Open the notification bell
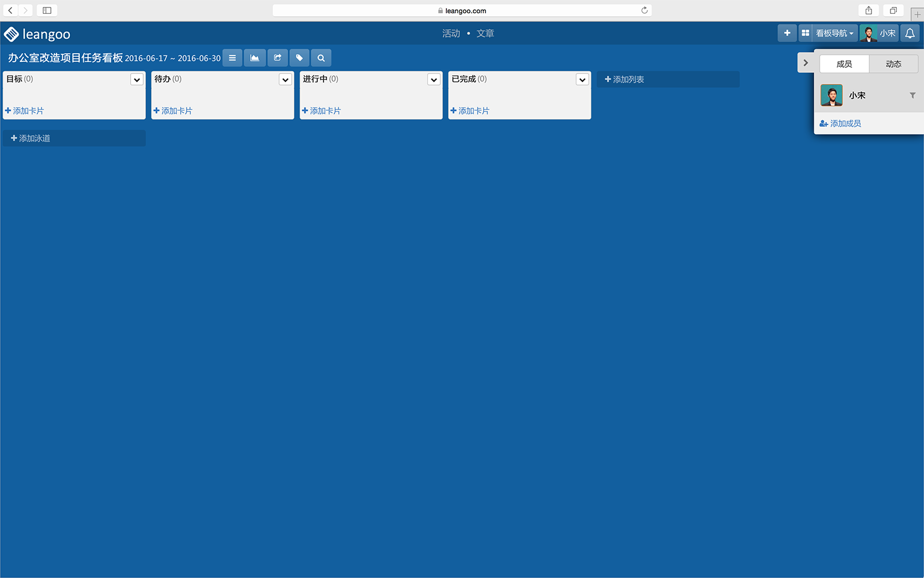924x578 pixels. point(910,33)
